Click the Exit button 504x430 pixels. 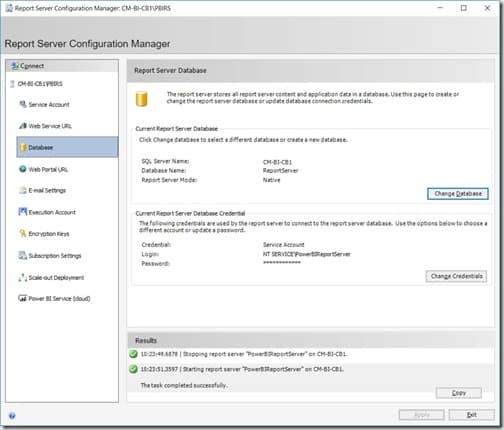[x=471, y=415]
